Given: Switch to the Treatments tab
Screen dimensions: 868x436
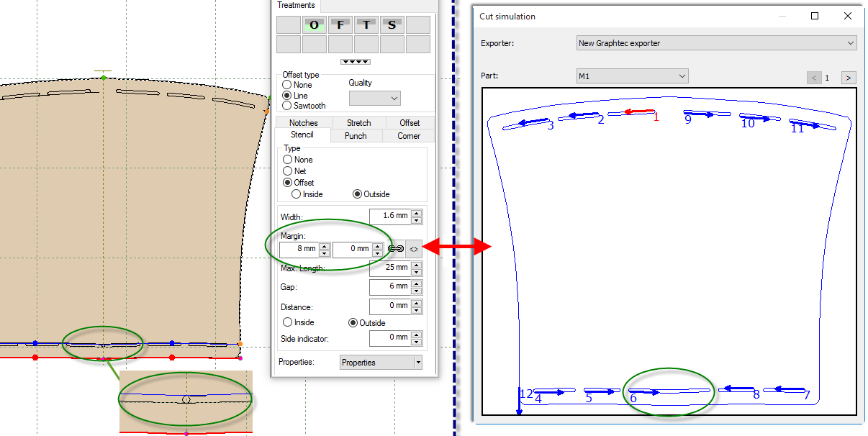Looking at the screenshot, I should pyautogui.click(x=297, y=5).
